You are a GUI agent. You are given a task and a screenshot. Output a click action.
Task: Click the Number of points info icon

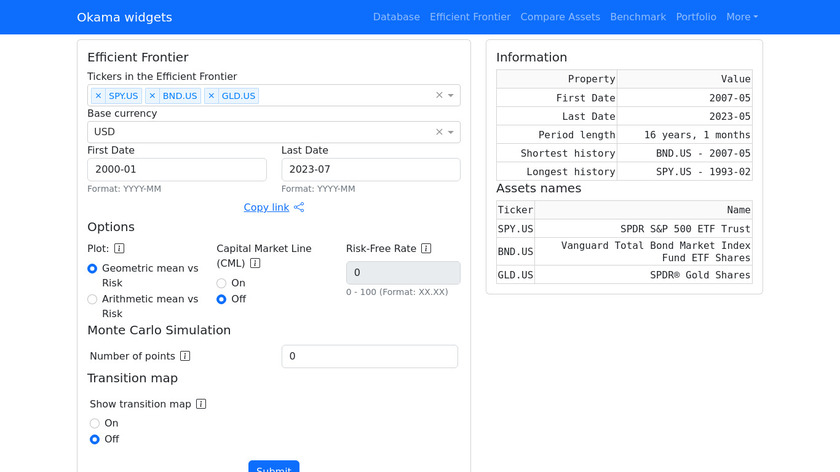[185, 356]
